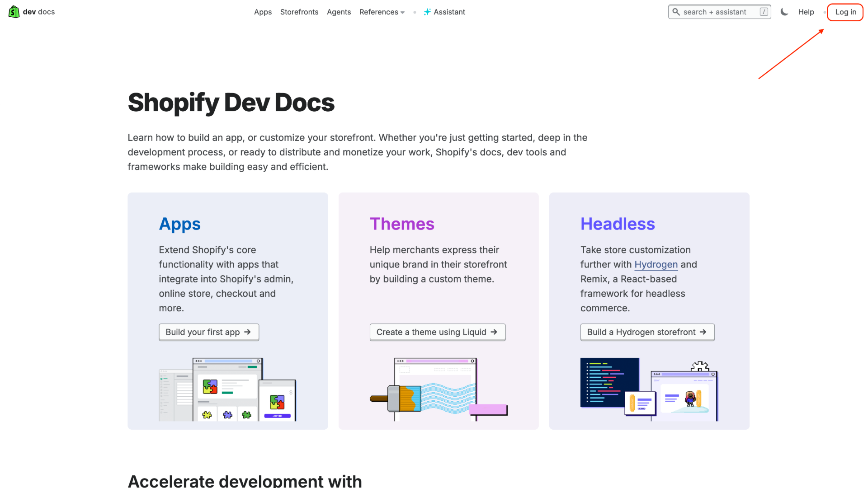Open the Help link

(x=806, y=12)
